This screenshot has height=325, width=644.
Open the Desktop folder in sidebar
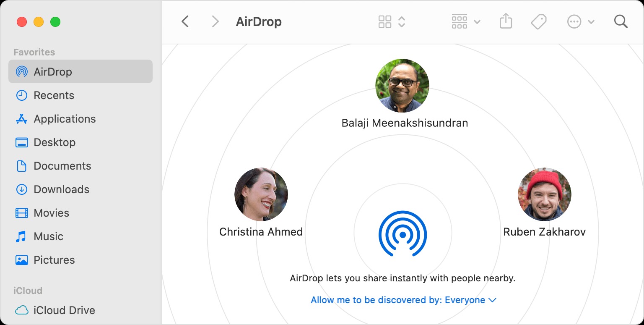[80, 142]
